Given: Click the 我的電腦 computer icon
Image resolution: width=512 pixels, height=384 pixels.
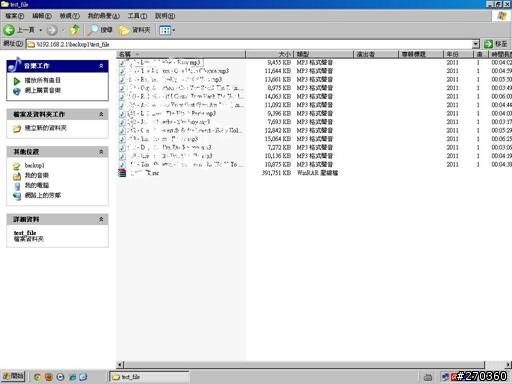Looking at the screenshot, I should click(17, 186).
